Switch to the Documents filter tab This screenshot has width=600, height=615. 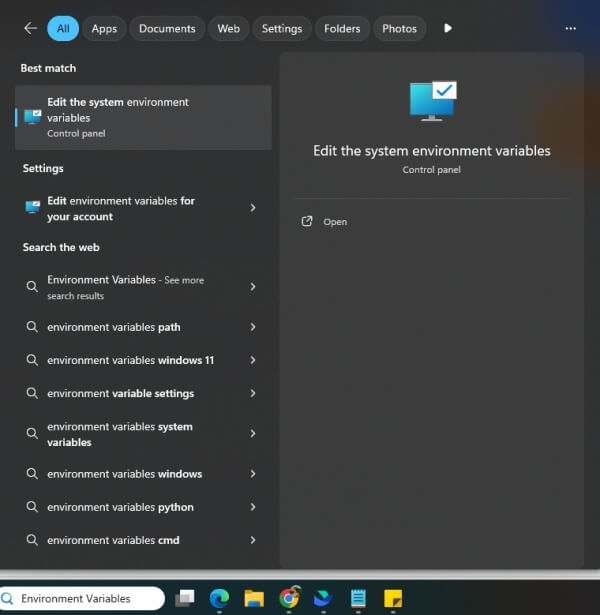tap(167, 28)
